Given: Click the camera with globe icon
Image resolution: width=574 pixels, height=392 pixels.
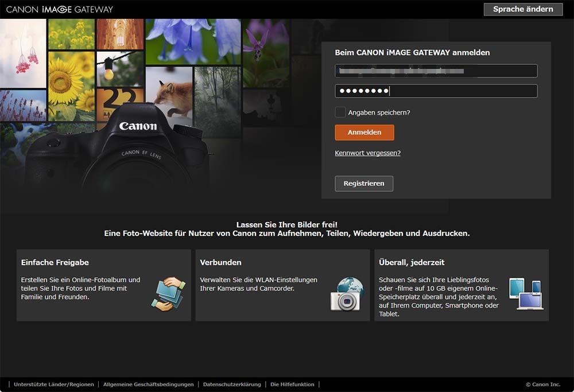Looking at the screenshot, I should [347, 294].
